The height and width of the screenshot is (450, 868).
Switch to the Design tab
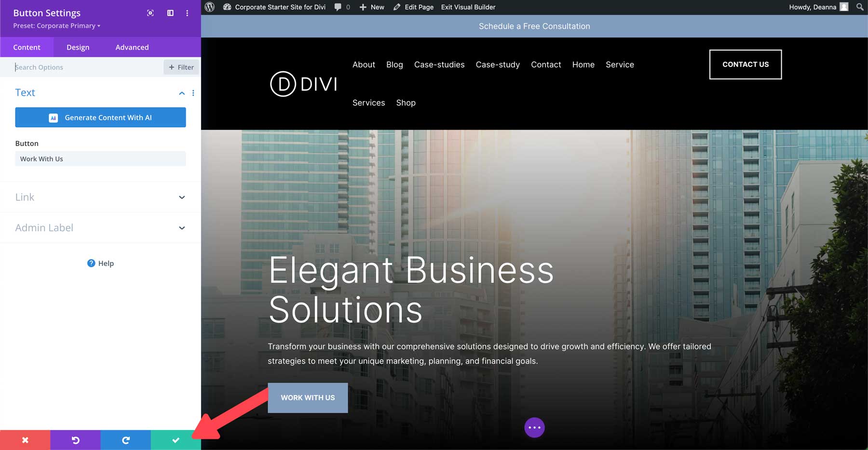point(78,47)
